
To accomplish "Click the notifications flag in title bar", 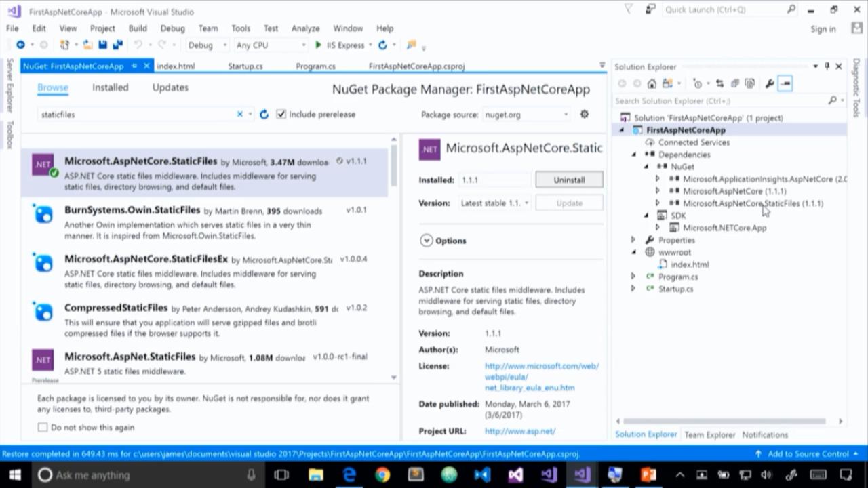I will point(629,9).
